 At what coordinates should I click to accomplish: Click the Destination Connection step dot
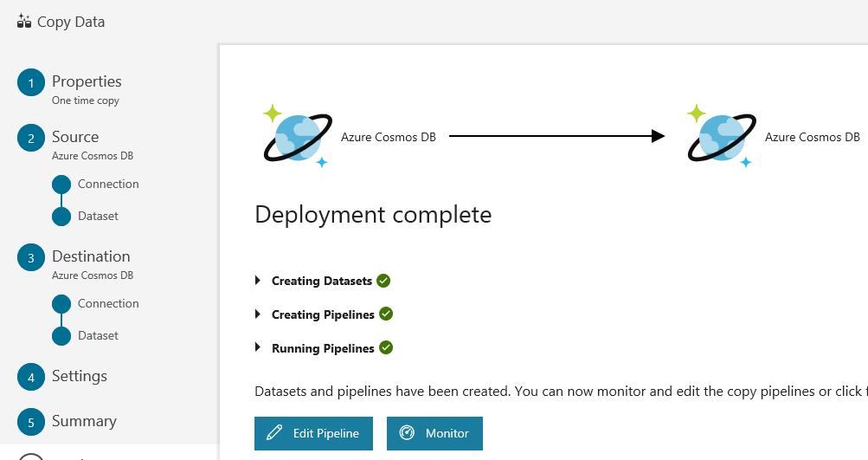coord(61,304)
